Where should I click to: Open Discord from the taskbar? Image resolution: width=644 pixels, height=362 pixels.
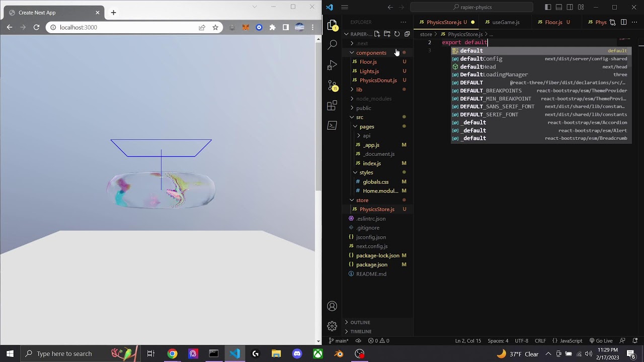[297, 353]
